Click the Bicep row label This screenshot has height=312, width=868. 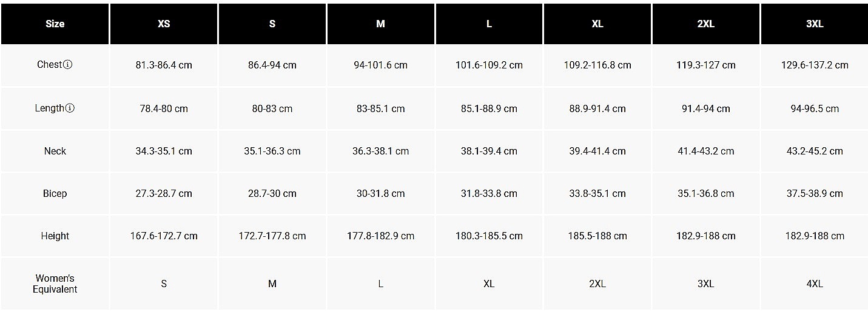coord(55,194)
